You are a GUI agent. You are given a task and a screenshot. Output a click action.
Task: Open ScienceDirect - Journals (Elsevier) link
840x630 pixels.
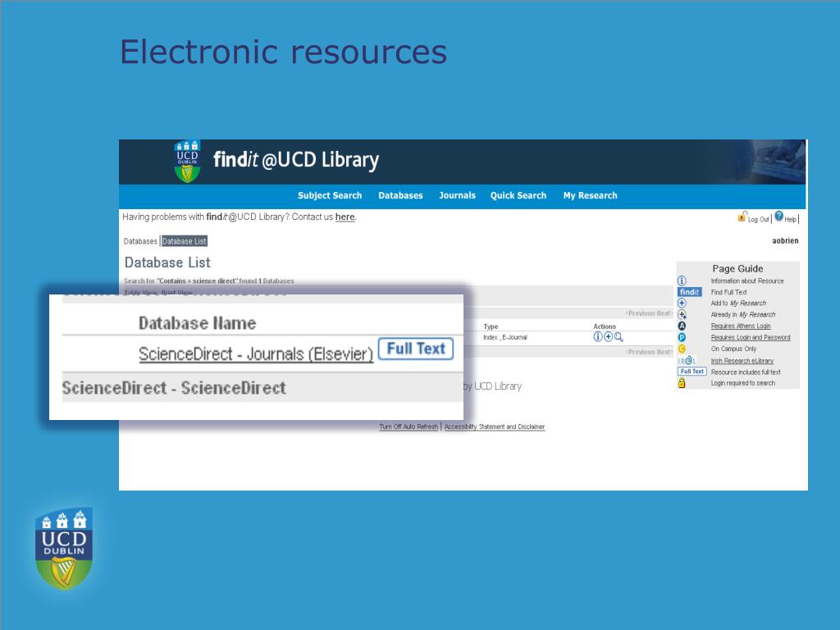[x=256, y=354]
